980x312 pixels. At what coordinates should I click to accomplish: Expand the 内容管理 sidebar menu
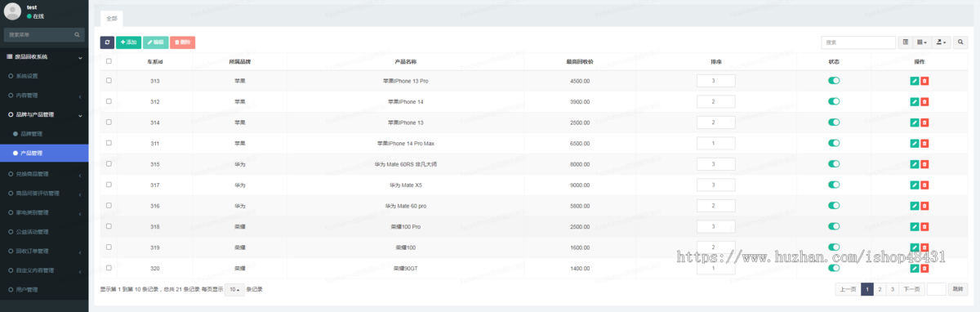[44, 96]
